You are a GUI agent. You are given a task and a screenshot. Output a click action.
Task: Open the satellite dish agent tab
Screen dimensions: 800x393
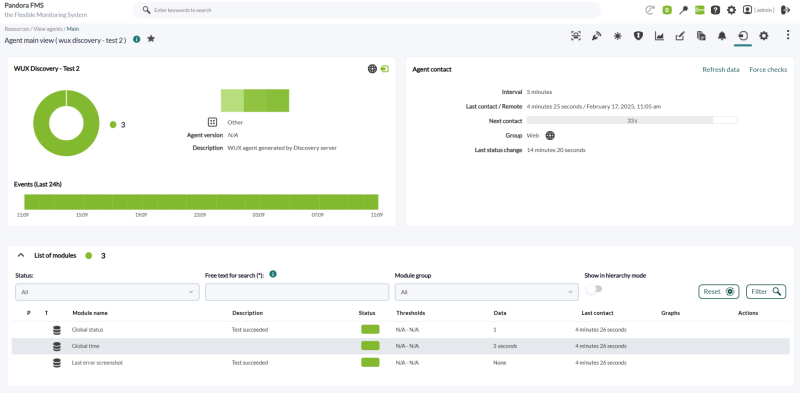[596, 36]
